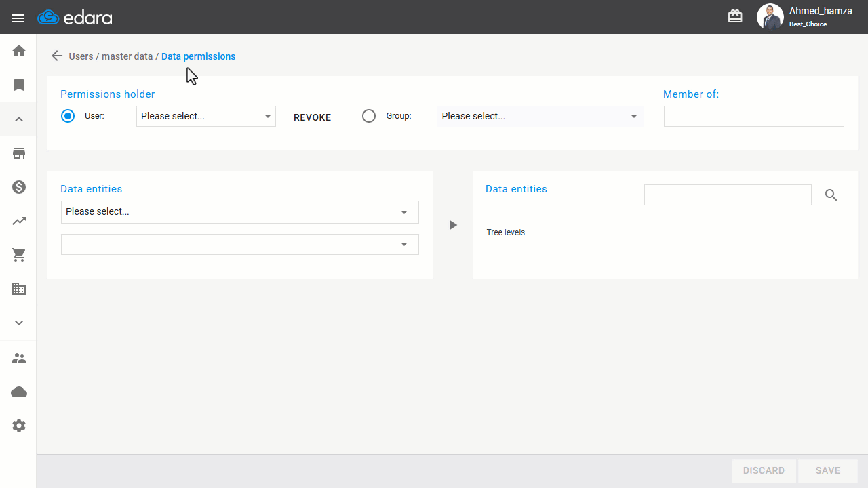
Task: Click the SAVE button
Action: tap(828, 470)
